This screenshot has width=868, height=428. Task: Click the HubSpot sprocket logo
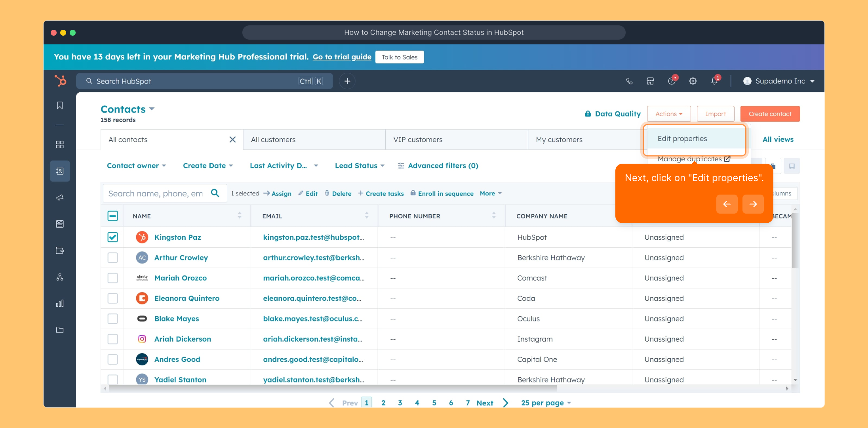pyautogui.click(x=61, y=81)
